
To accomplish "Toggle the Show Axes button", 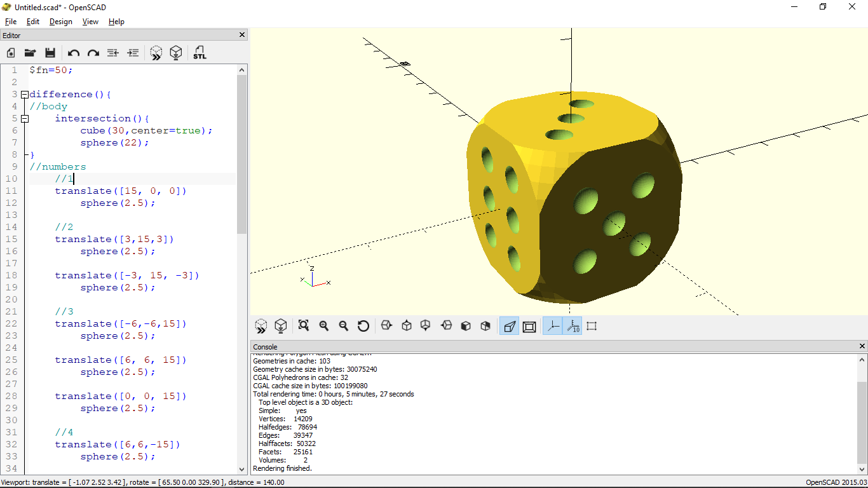I will click(553, 326).
